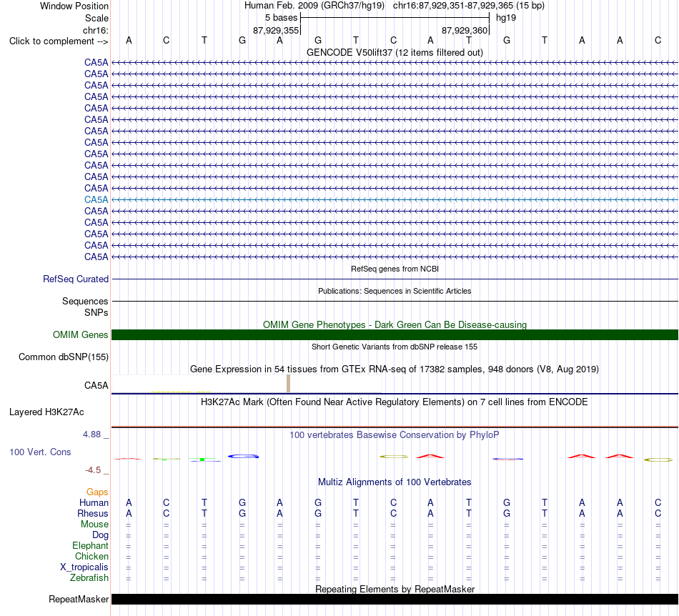Screen dimensions: 679x616
Task: Open the 'H3K27Ac Mark' ENCODE track title
Action: pos(395,402)
